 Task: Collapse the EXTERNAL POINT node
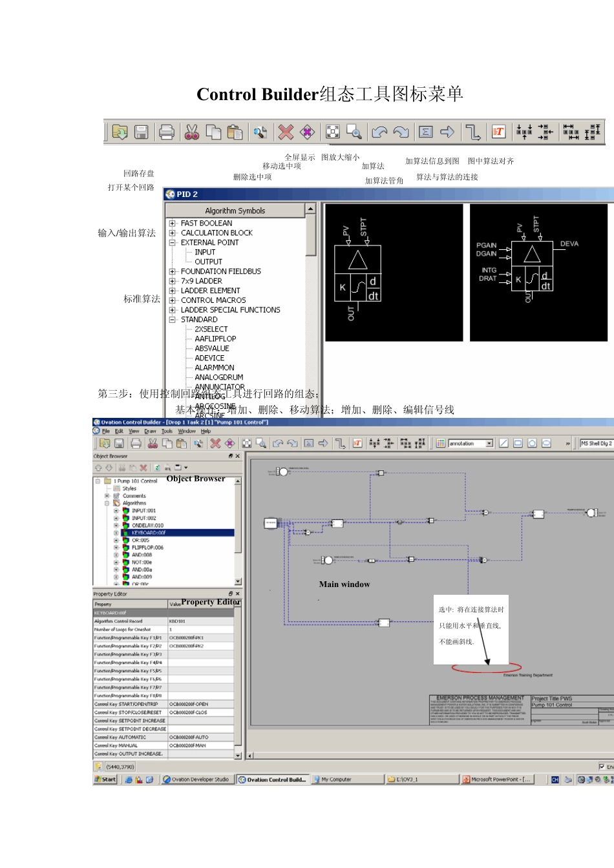click(x=173, y=243)
